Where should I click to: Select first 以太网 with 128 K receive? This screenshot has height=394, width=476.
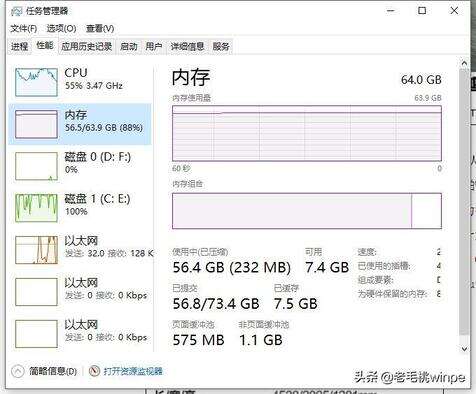pos(80,249)
